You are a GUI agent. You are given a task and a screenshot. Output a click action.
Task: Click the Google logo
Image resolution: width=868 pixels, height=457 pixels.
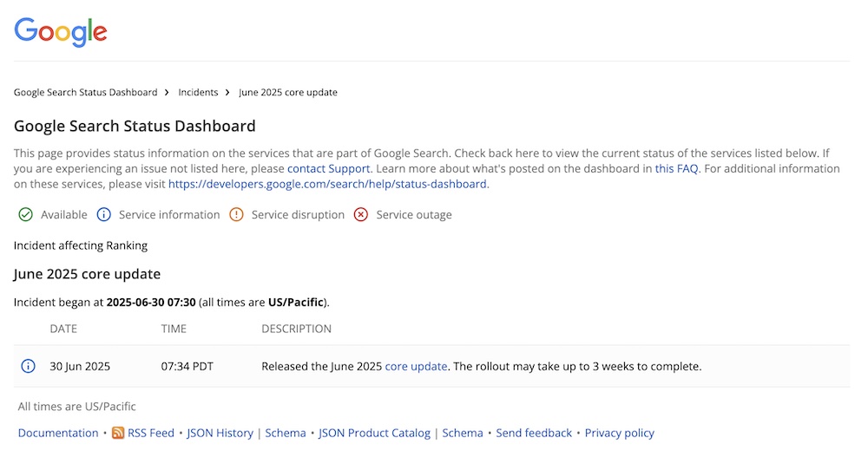61,32
